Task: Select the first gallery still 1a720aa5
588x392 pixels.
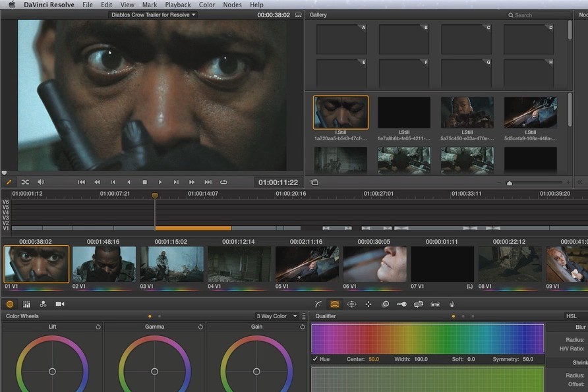Action: [x=341, y=113]
